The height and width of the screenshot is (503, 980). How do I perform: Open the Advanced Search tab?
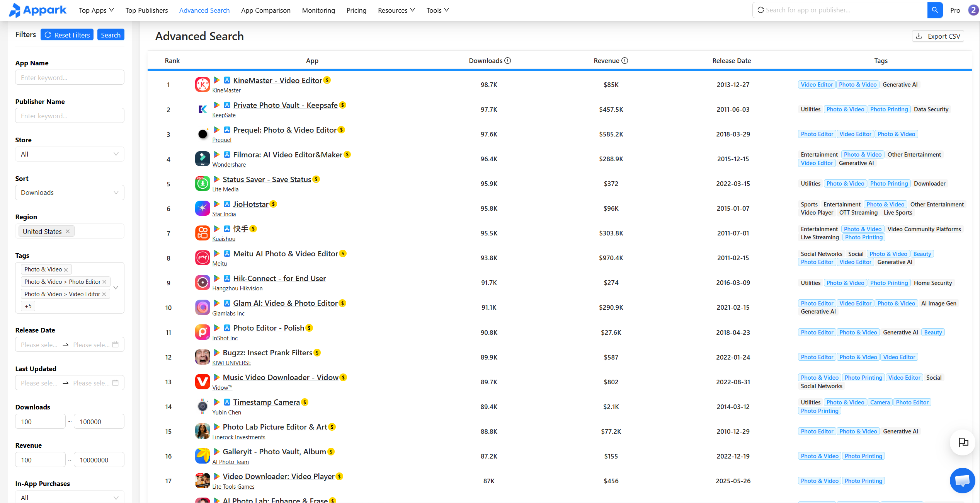204,10
